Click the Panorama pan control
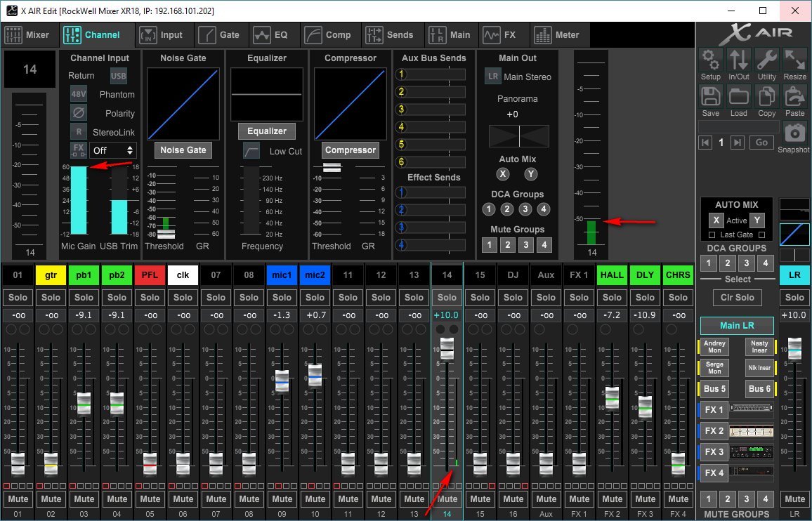812x521 pixels. coord(519,137)
